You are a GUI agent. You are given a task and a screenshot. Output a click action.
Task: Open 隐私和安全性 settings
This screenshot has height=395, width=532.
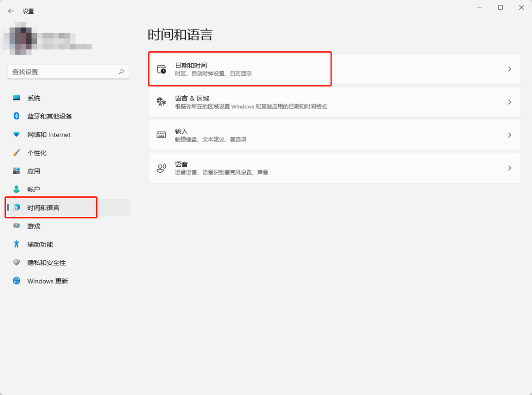coord(68,262)
